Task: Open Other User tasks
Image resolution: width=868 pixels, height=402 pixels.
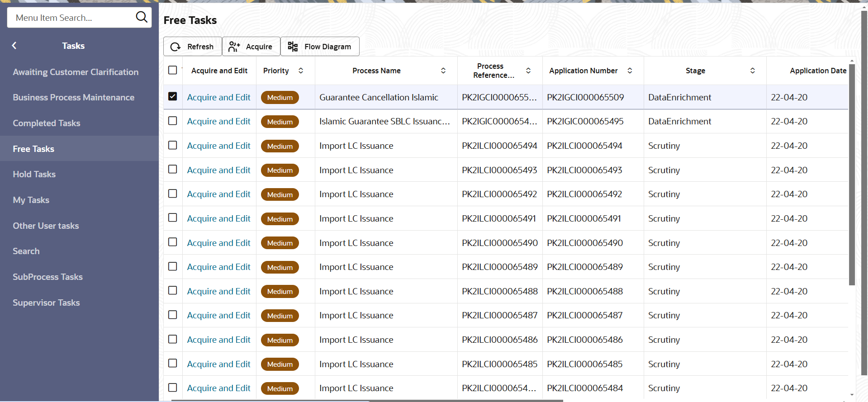Action: pos(46,226)
